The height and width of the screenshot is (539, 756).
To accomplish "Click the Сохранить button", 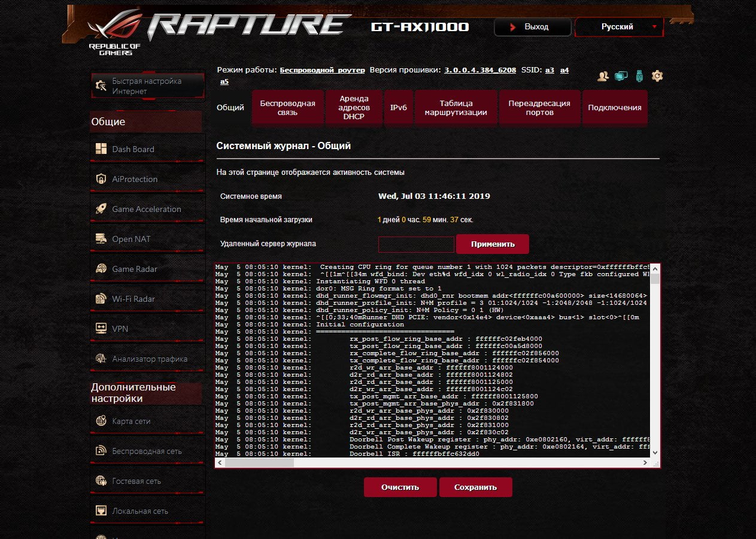I will pyautogui.click(x=475, y=487).
